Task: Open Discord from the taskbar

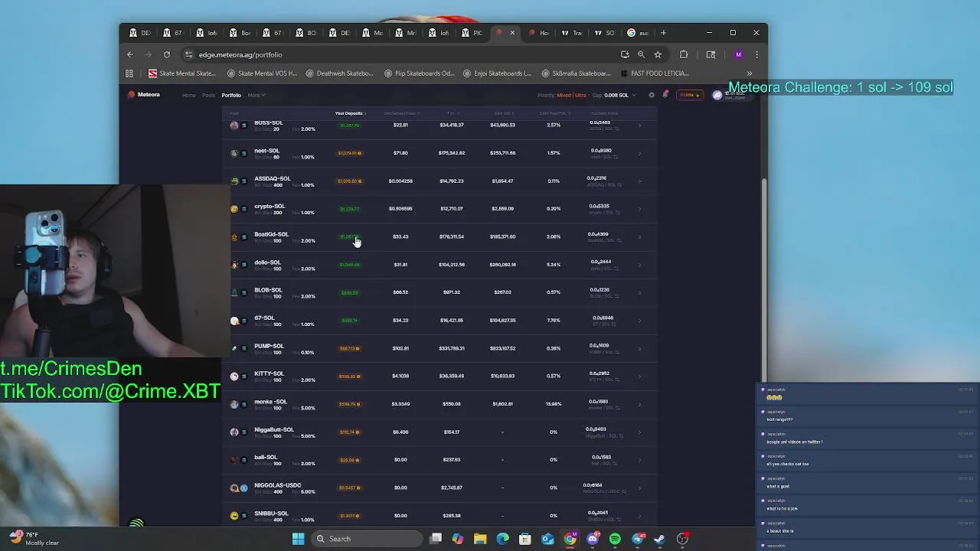Action: [x=593, y=539]
